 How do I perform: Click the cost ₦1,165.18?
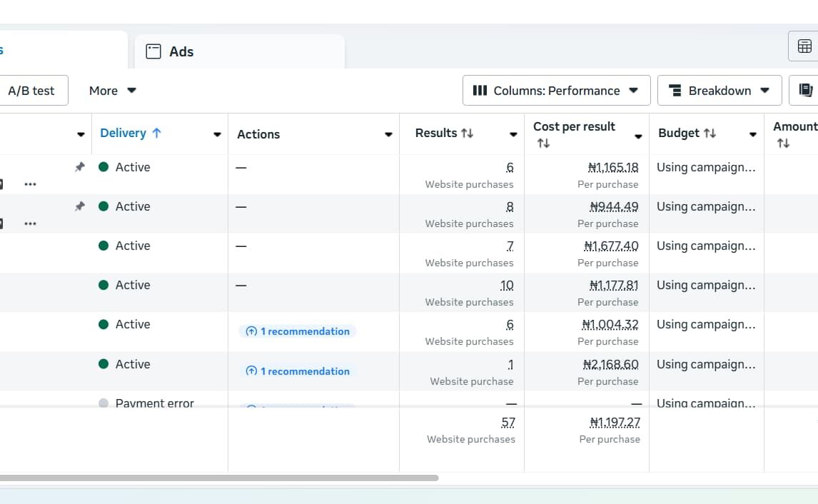click(x=613, y=168)
